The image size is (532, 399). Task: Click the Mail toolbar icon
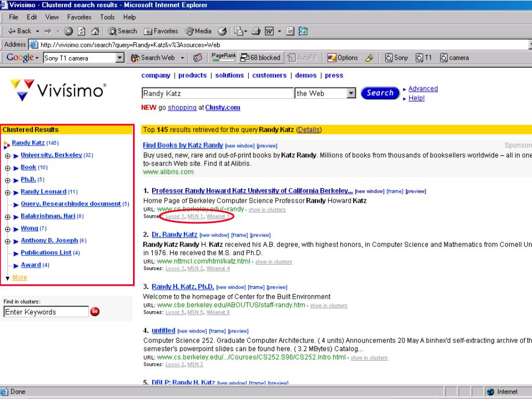239,31
